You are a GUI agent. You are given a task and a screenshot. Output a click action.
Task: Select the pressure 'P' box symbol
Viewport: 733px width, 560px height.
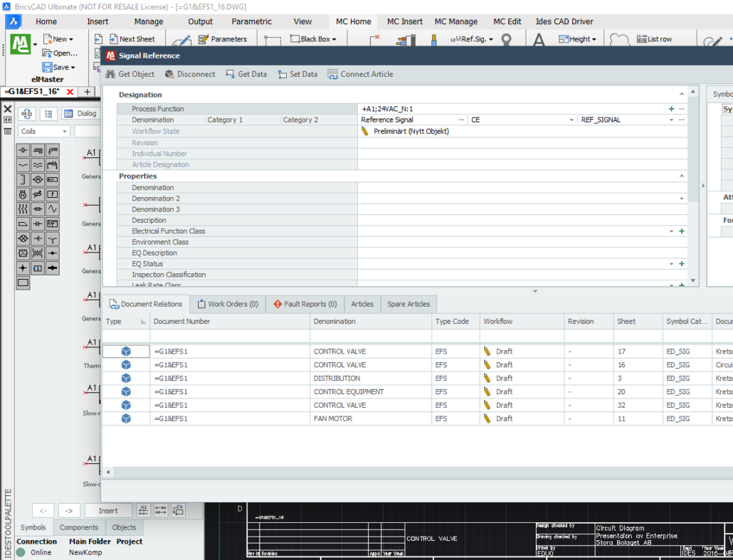(x=53, y=194)
